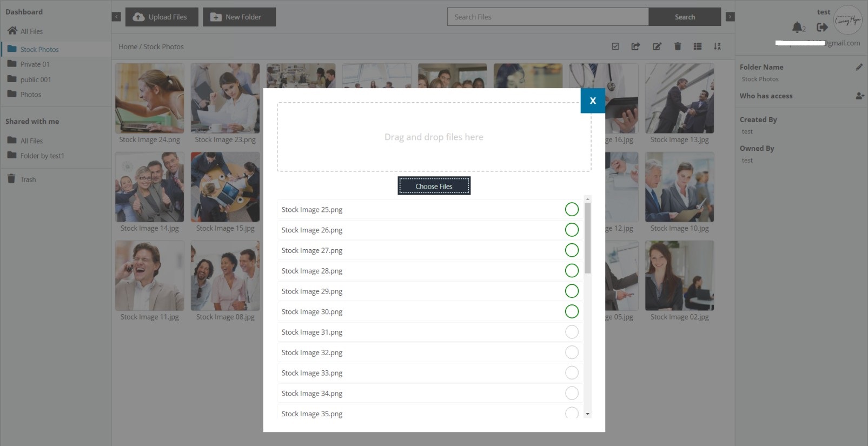Toggle the circle for Stock Image 27.png

572,250
